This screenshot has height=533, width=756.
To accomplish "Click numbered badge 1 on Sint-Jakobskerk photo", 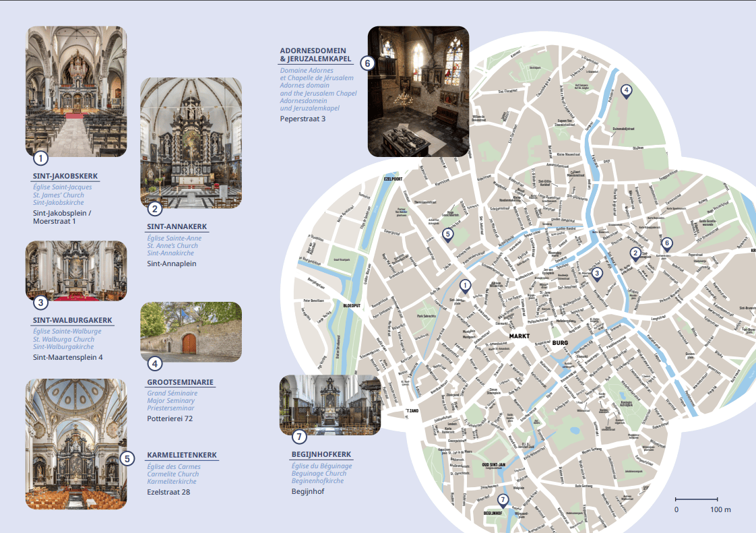I will pyautogui.click(x=40, y=158).
